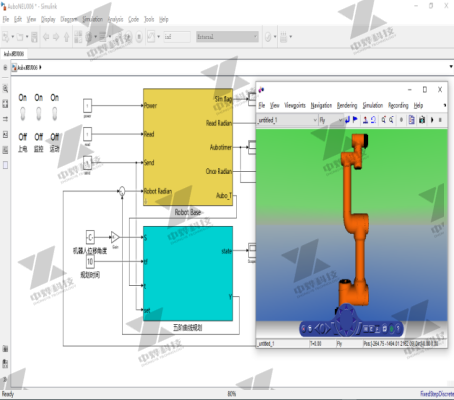Click Start simulation play arrow in viewer toolbar

pyautogui.click(x=432, y=120)
